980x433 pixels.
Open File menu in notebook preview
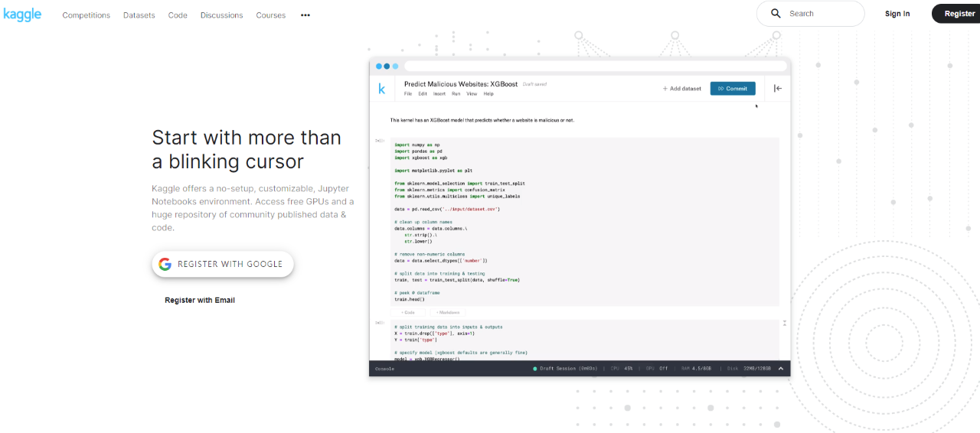pyautogui.click(x=408, y=94)
